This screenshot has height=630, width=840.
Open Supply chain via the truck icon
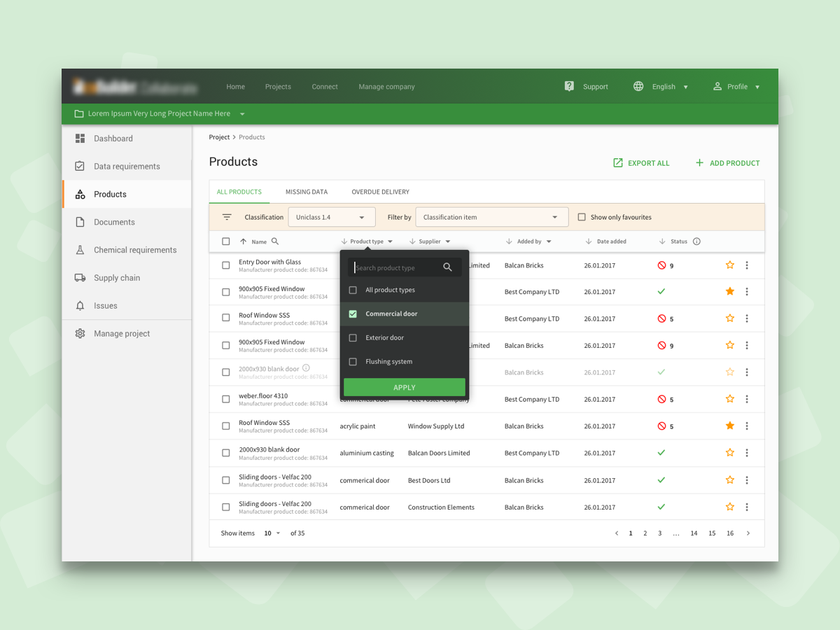[x=80, y=278]
